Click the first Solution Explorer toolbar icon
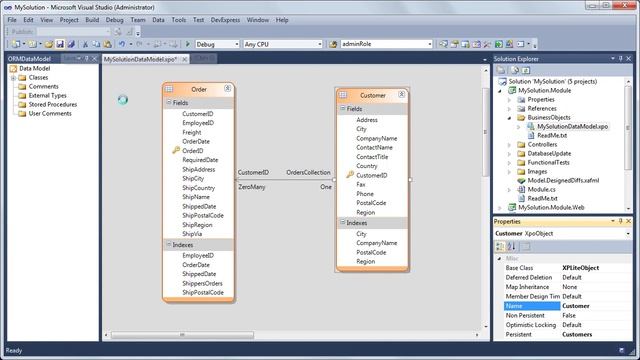Image resolution: width=640 pixels, height=360 pixels. click(501, 70)
